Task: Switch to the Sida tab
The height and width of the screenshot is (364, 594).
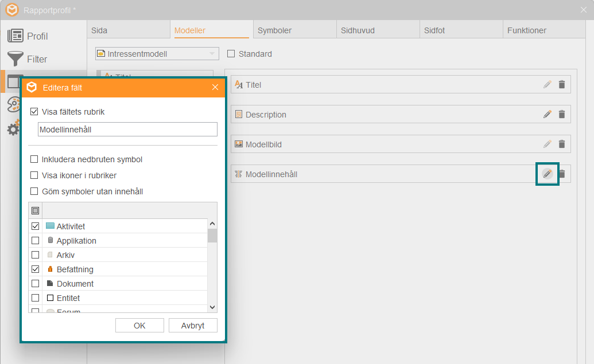Action: (x=129, y=30)
